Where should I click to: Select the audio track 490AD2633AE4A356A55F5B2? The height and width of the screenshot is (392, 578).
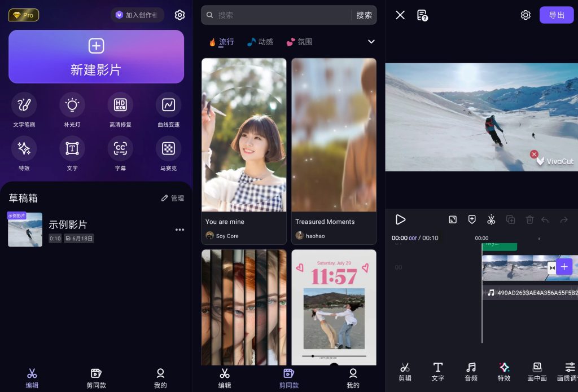tap(530, 293)
